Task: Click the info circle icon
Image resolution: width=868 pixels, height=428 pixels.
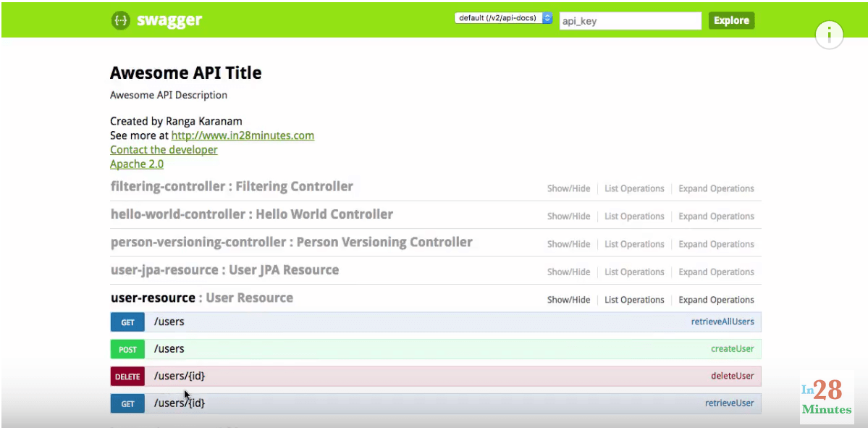Action: (829, 35)
